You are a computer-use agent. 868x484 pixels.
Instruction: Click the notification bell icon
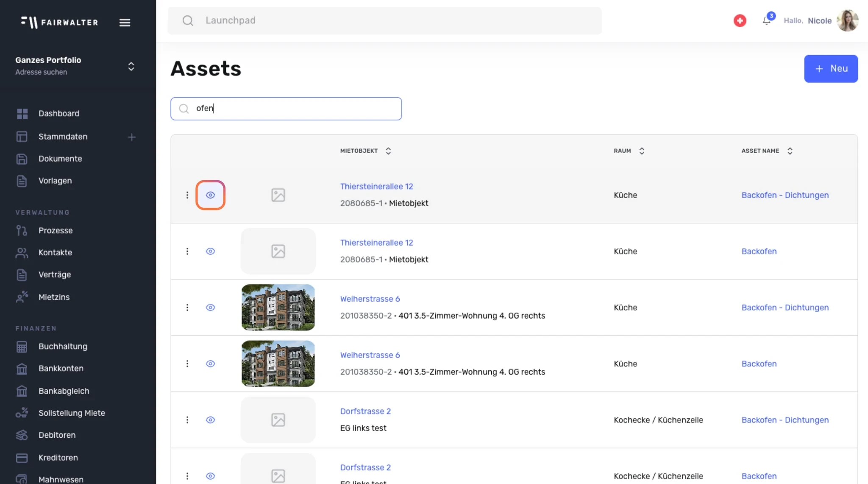click(x=767, y=20)
